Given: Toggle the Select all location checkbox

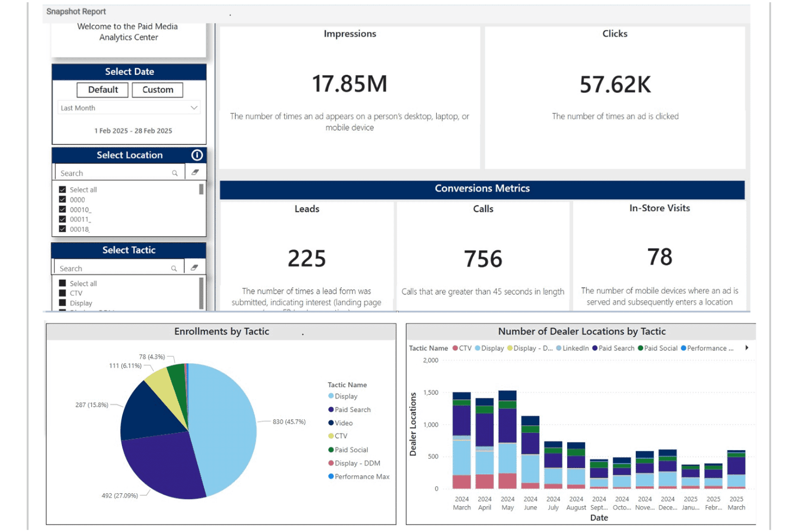Looking at the screenshot, I should (63, 190).
